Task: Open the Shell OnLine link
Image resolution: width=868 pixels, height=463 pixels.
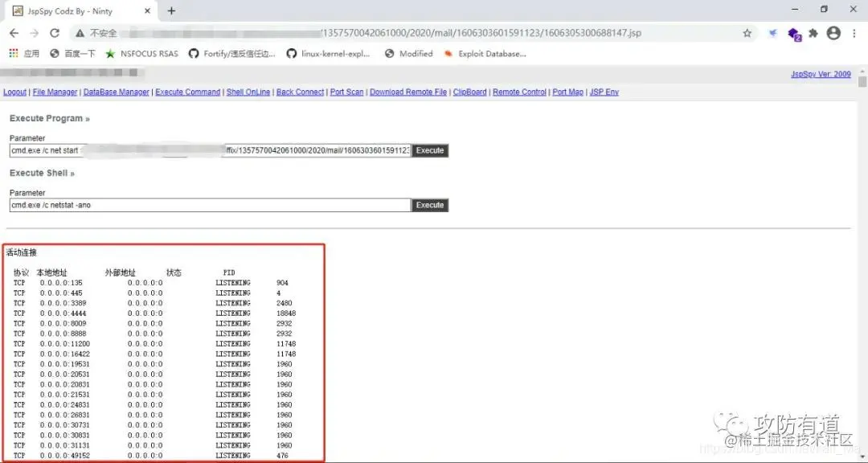Action: (248, 92)
